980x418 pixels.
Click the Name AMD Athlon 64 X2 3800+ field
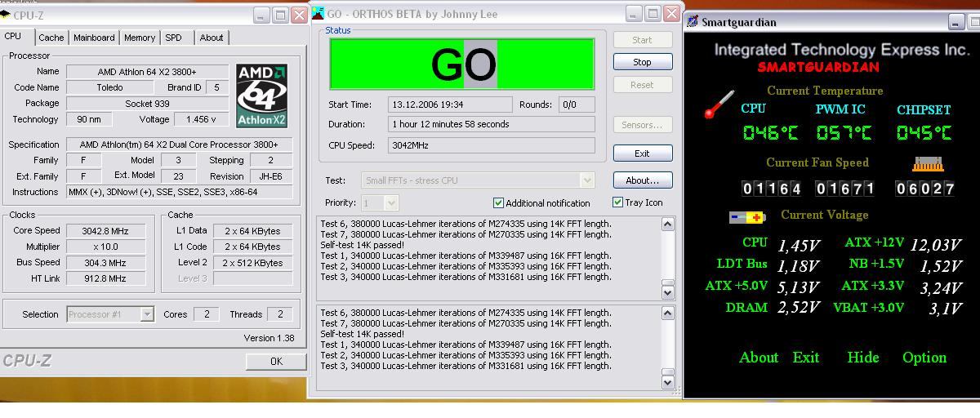pyautogui.click(x=147, y=72)
